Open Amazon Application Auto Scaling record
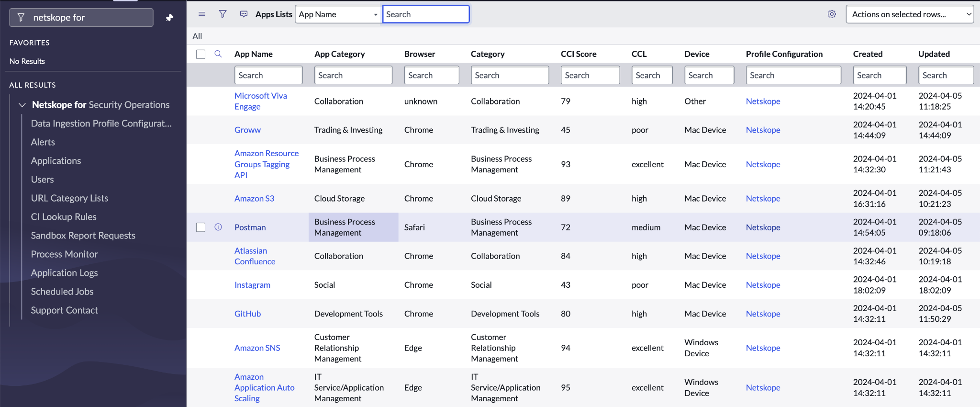Viewport: 980px width, 407px height. [265, 387]
